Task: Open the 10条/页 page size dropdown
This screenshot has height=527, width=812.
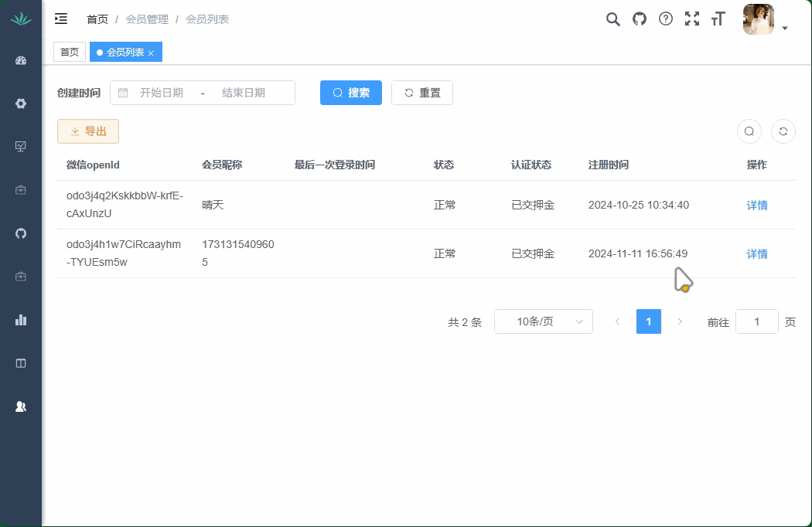Action: [x=543, y=321]
